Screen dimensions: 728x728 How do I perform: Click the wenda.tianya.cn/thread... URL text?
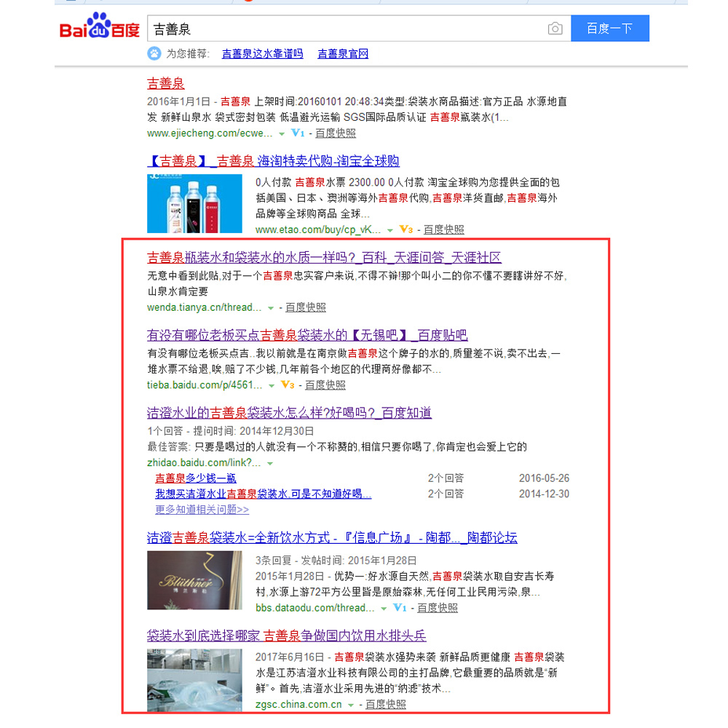pos(205,307)
